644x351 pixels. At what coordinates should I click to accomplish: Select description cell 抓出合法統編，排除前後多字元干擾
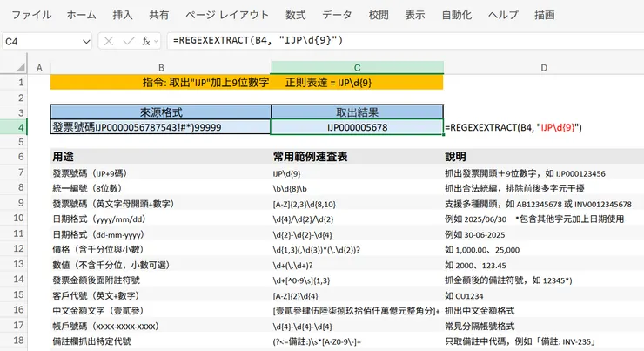544,188
